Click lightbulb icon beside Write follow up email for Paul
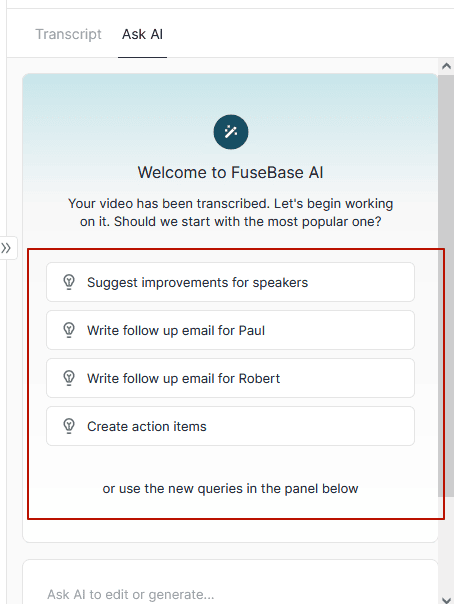454x604 pixels. pos(69,330)
